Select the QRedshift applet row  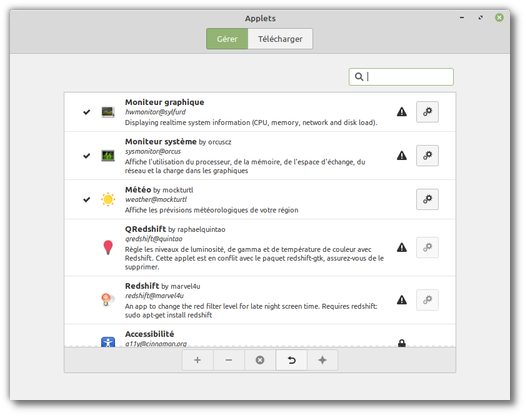click(x=260, y=248)
